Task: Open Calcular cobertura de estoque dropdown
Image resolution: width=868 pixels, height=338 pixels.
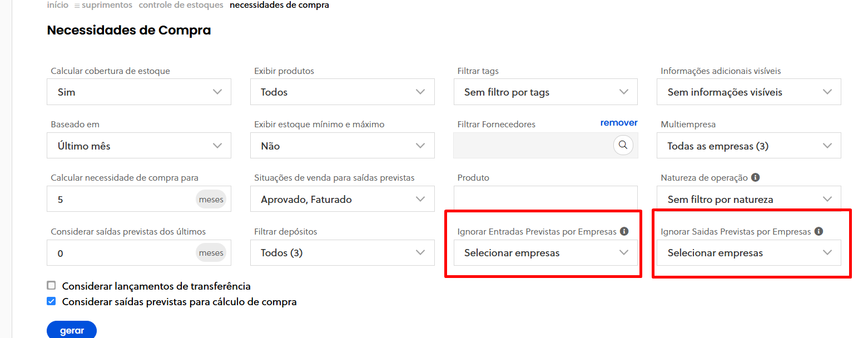Action: (x=138, y=92)
